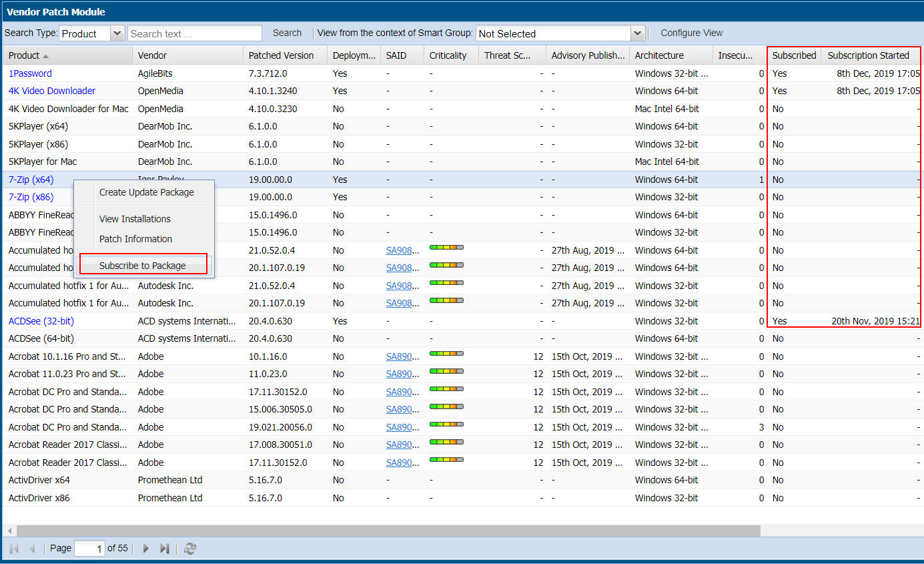
Task: Click criticality bar icon for Acrobat 10.1.16 row
Action: click(x=446, y=354)
